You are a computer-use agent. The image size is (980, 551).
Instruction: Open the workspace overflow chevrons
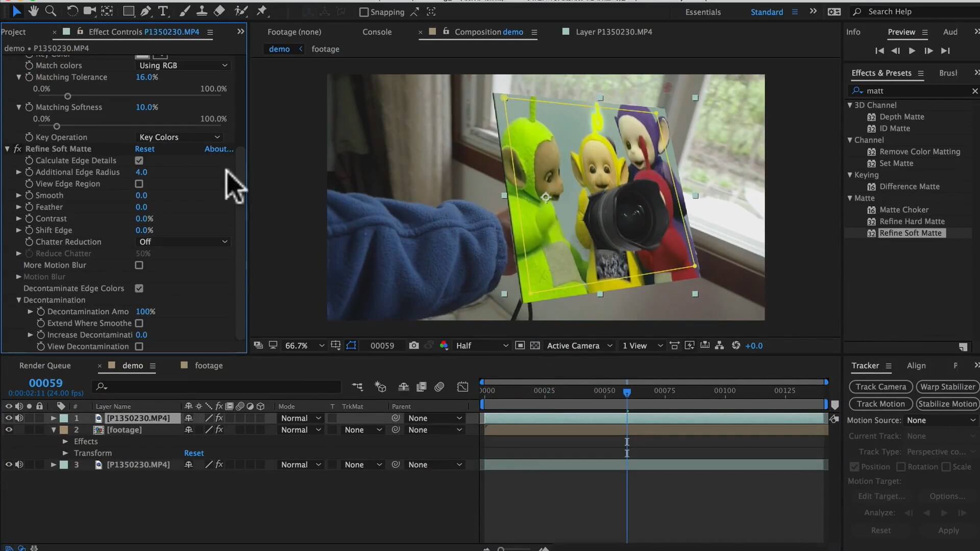coord(813,11)
